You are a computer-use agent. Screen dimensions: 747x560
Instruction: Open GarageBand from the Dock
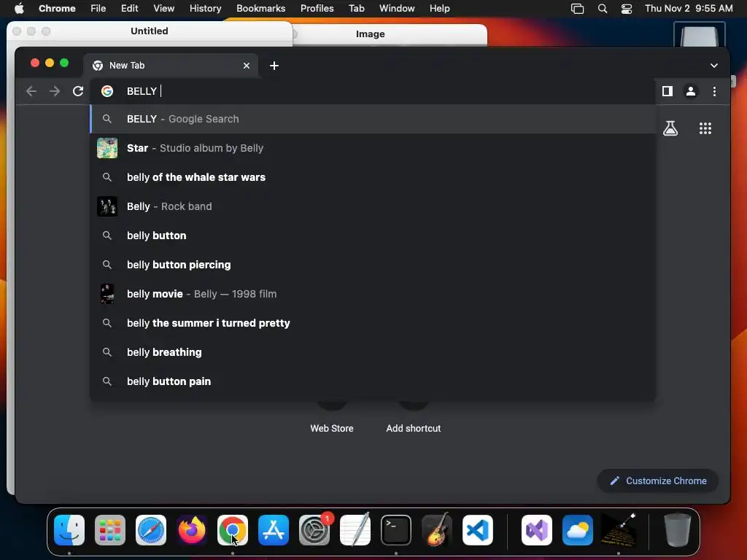437,530
